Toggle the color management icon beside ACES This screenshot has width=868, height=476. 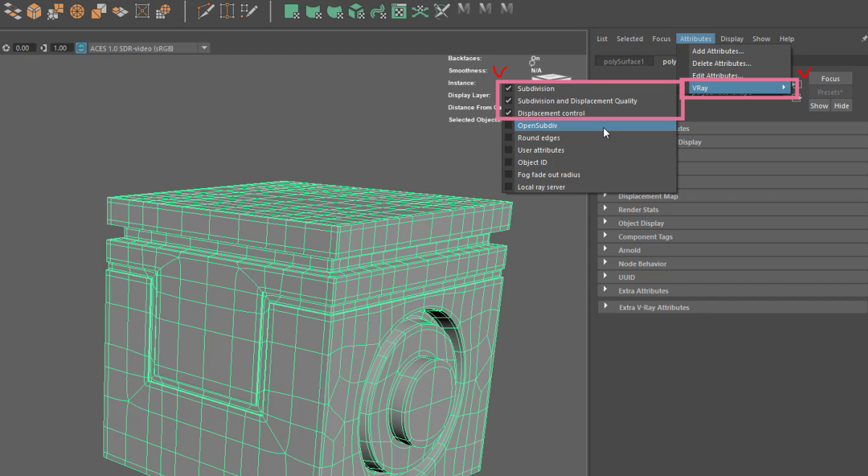coord(81,48)
